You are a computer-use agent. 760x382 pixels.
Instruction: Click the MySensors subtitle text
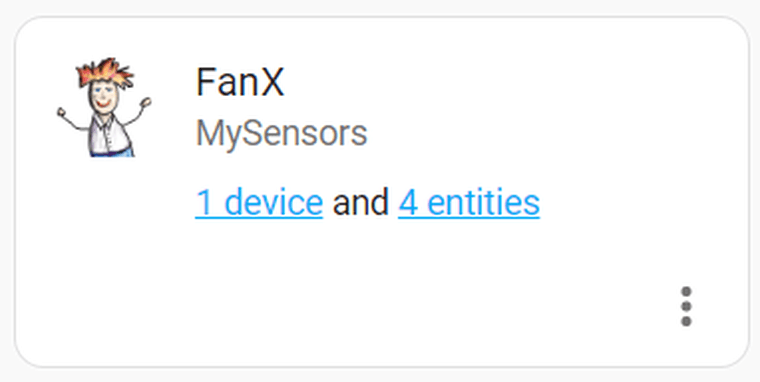coord(282,134)
